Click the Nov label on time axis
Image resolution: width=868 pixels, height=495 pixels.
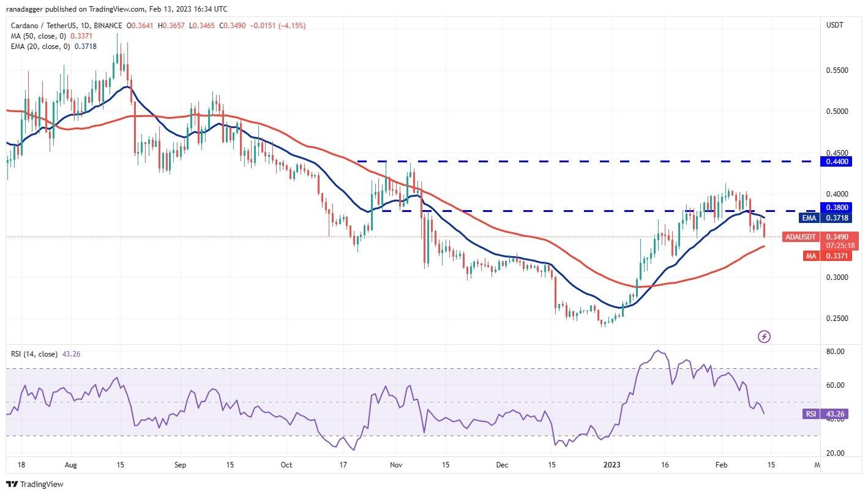click(395, 465)
